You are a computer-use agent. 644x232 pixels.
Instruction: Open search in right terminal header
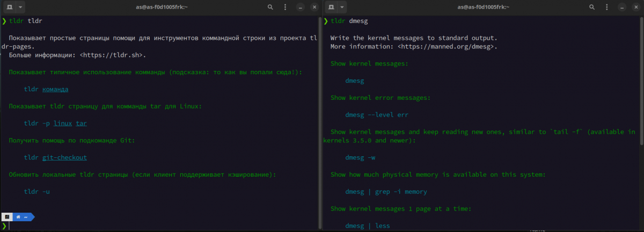pos(592,8)
